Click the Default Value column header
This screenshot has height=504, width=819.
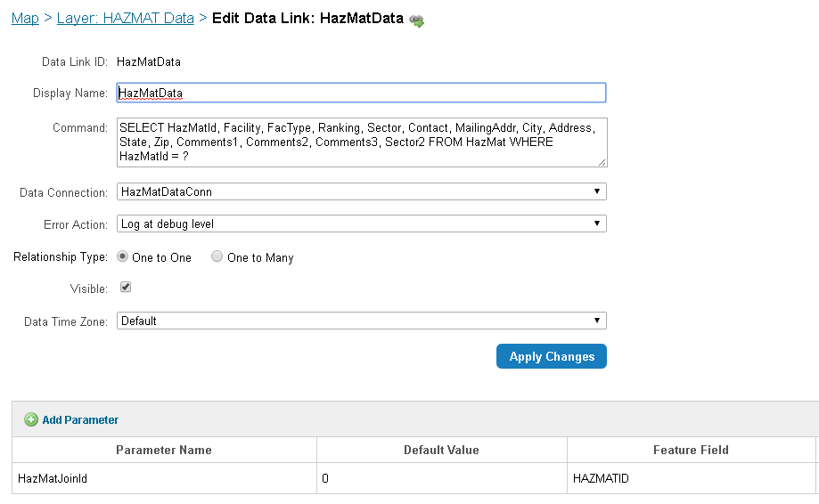click(442, 450)
